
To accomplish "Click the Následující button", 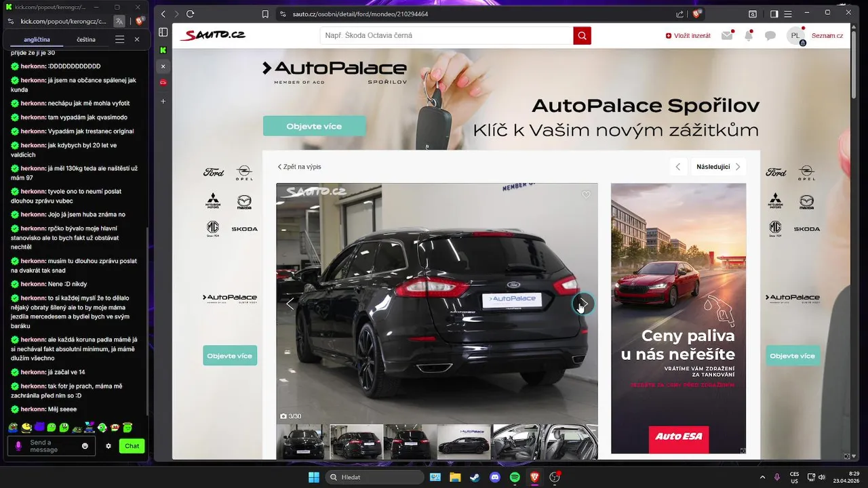I will click(719, 167).
